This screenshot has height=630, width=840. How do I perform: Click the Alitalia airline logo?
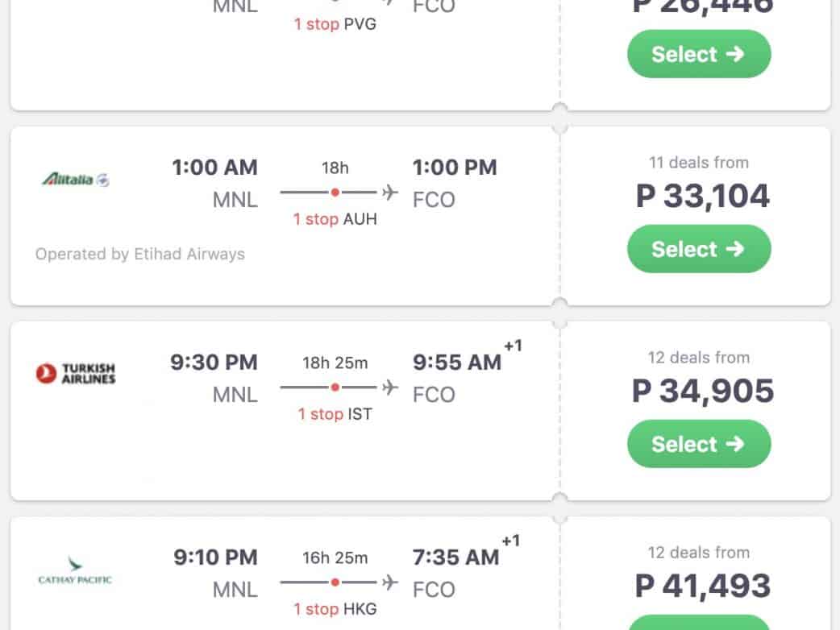(75, 179)
